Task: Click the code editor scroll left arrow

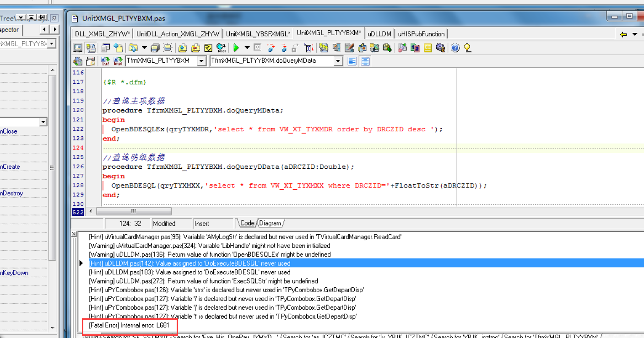Action: (x=90, y=211)
